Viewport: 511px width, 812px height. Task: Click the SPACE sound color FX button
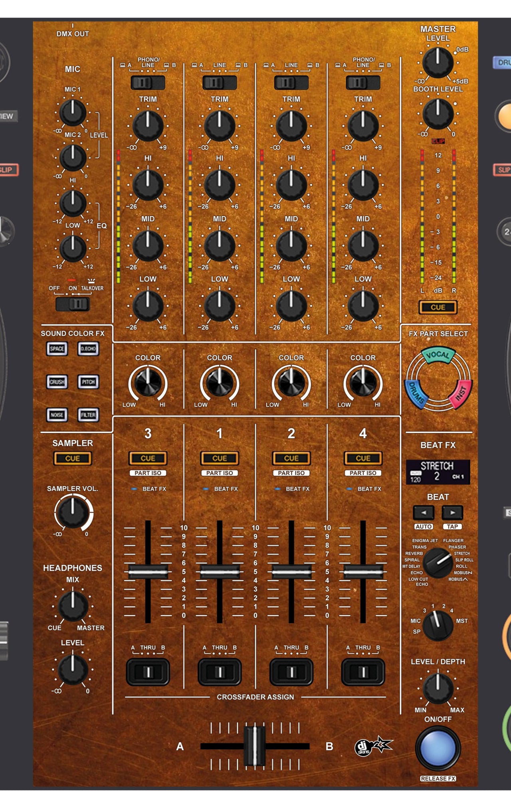point(57,349)
